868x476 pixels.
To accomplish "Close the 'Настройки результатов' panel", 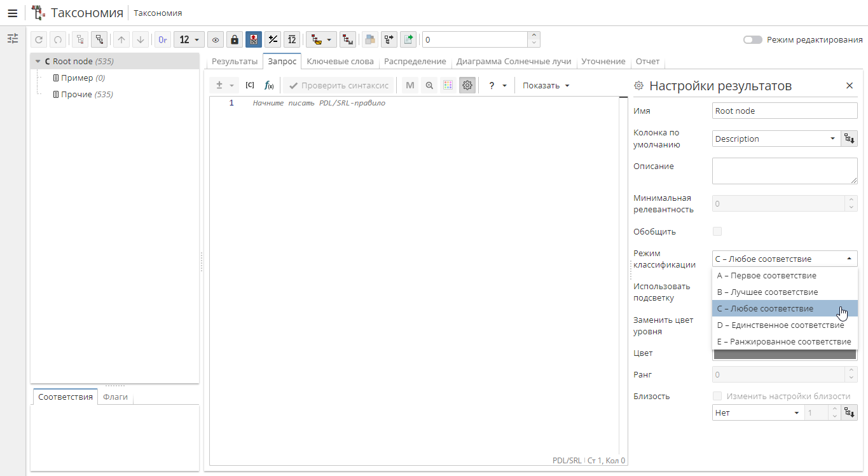I will pyautogui.click(x=850, y=85).
